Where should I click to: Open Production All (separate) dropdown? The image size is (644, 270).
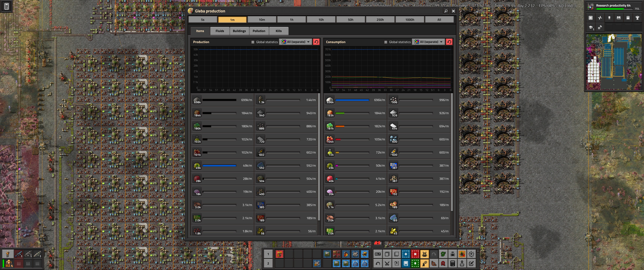point(295,42)
